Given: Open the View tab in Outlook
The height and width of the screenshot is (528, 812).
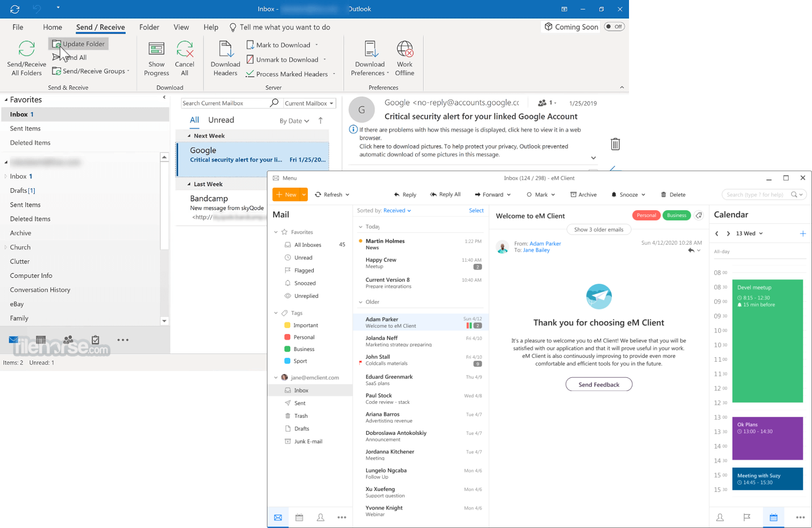Looking at the screenshot, I should [x=181, y=27].
